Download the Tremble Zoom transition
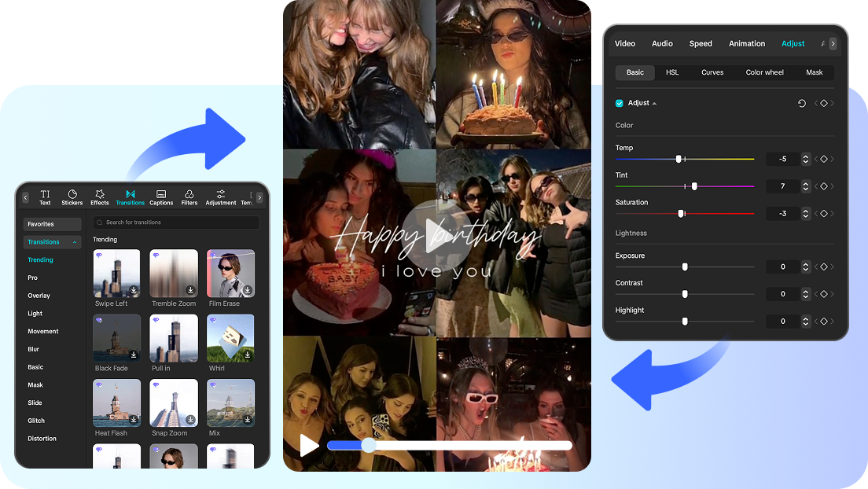868x489 pixels. [x=190, y=290]
